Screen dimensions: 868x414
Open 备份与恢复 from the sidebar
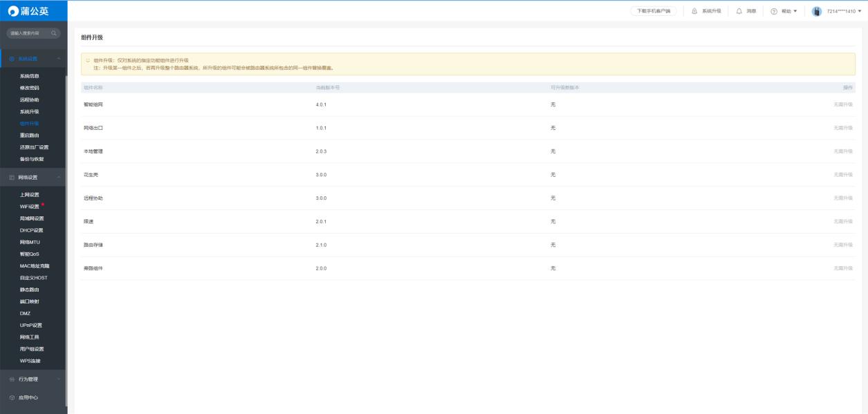click(x=32, y=159)
